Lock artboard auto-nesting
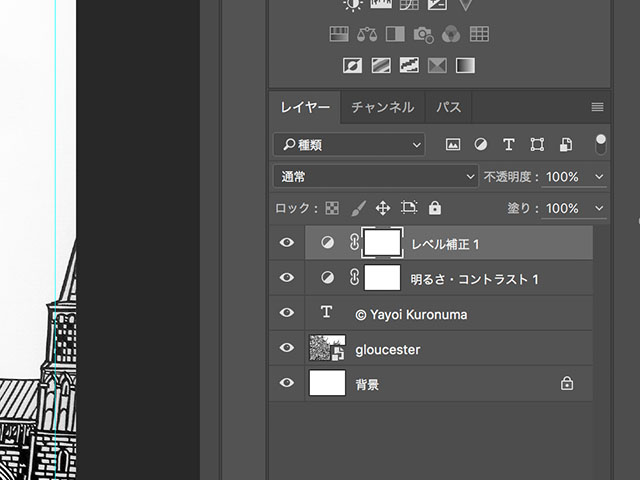This screenshot has width=640, height=480. [x=409, y=208]
